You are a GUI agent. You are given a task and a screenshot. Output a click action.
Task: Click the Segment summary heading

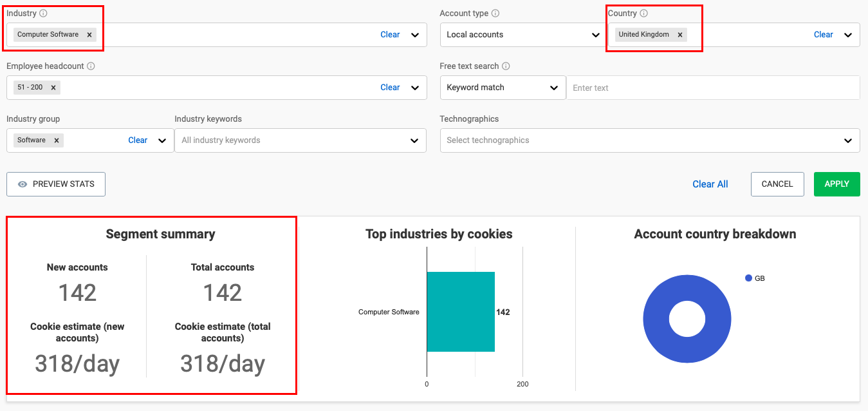coord(160,234)
